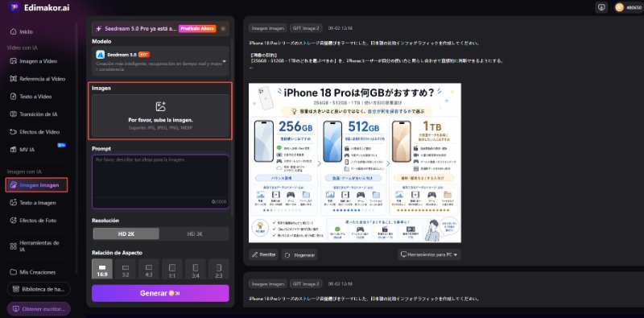Click the image upload area
644x318 pixels.
(x=160, y=116)
